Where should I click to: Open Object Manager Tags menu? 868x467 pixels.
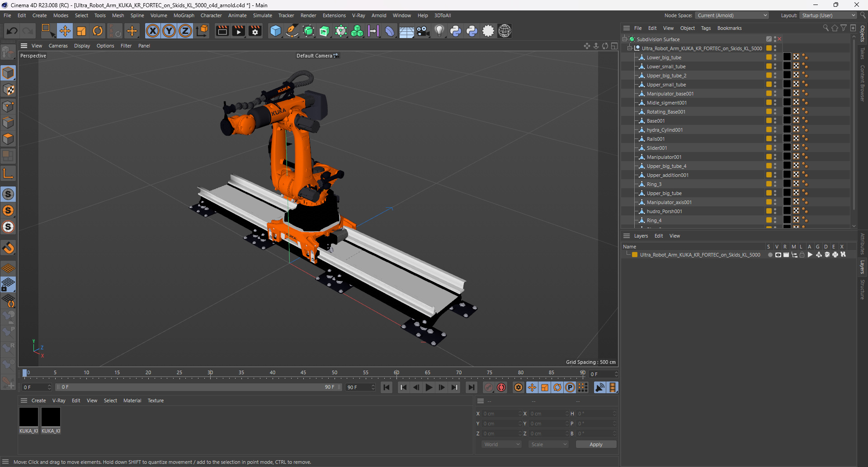pyautogui.click(x=706, y=28)
